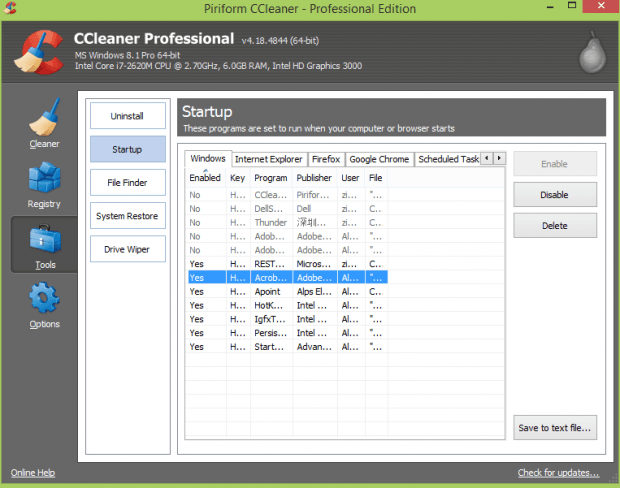Select the Apoint Alps El... row

[x=287, y=291]
